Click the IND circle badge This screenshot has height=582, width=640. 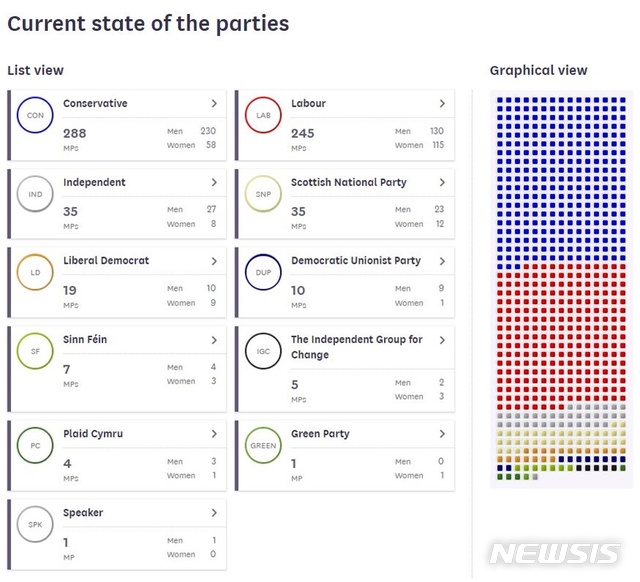(x=35, y=194)
